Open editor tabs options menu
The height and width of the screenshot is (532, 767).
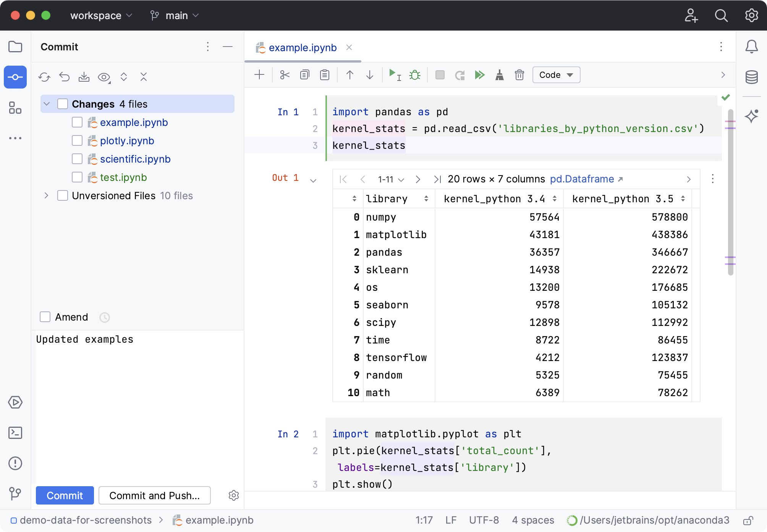721,47
